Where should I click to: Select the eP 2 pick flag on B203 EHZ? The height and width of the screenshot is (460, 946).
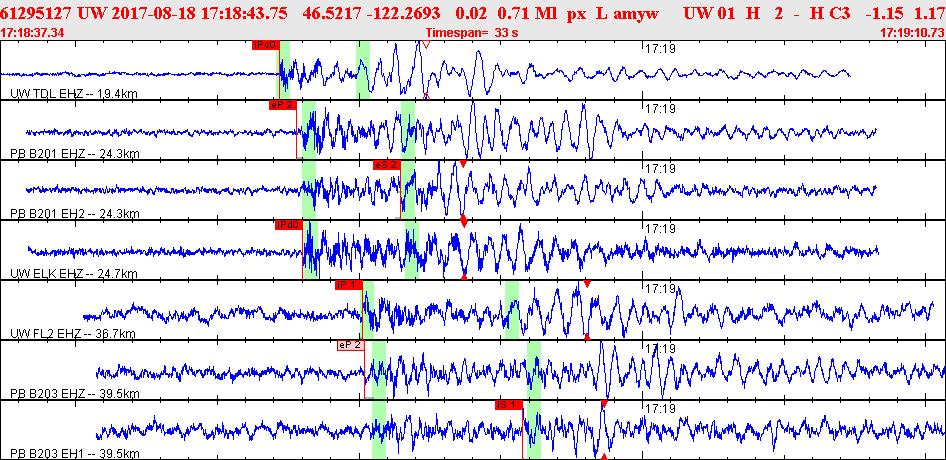tap(351, 345)
